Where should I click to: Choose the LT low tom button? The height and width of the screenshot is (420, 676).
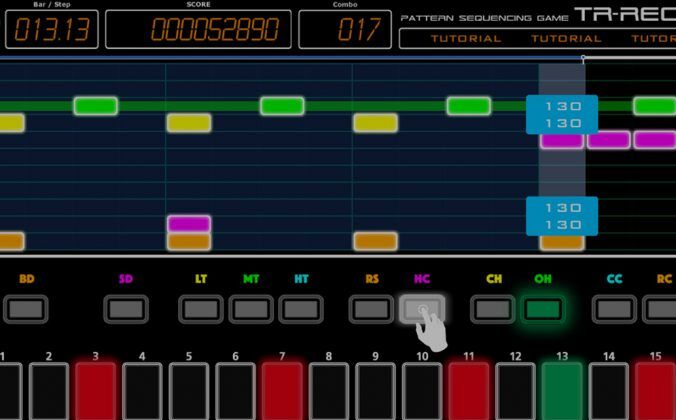point(202,309)
